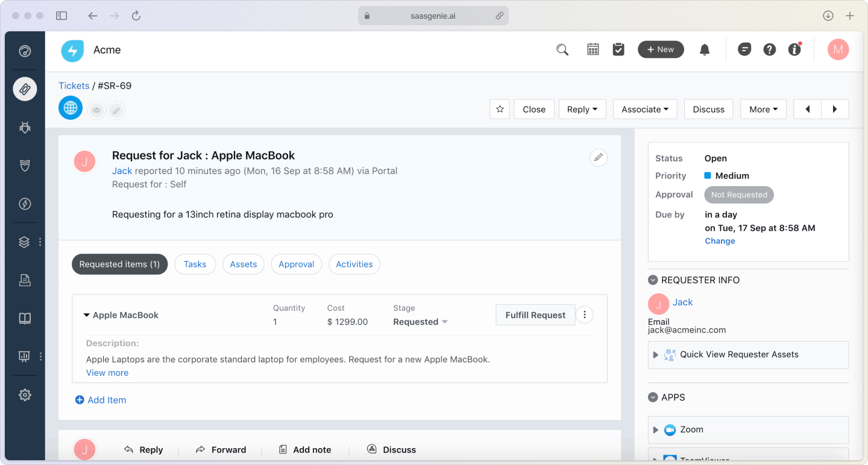Open Reports submenu dots in sidebar

pos(40,357)
